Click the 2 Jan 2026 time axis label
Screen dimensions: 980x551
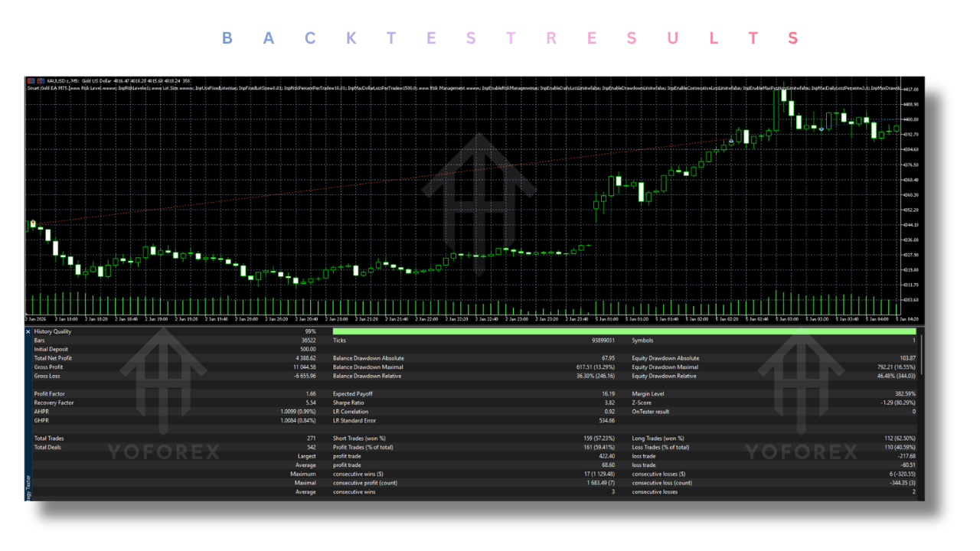[x=35, y=318]
